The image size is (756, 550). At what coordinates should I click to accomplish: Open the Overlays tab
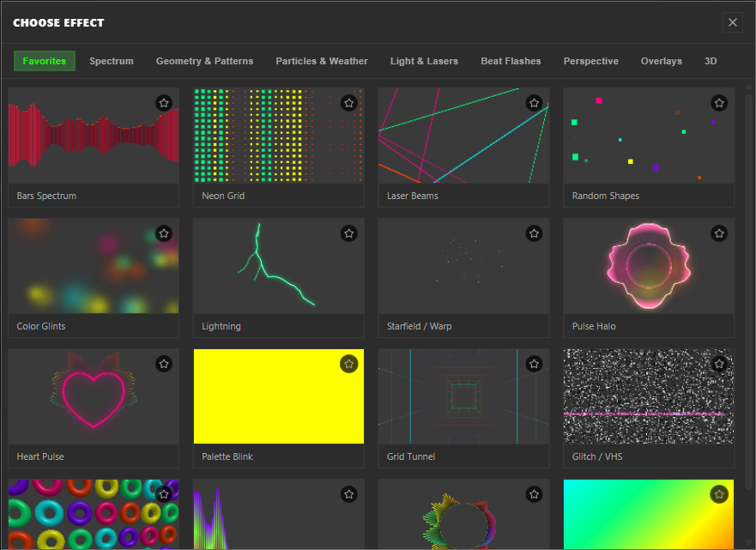coord(662,61)
